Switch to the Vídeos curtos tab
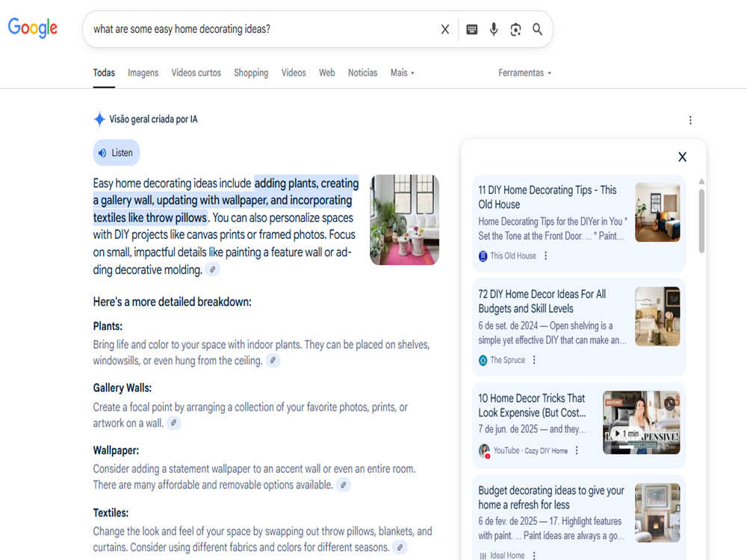Image resolution: width=747 pixels, height=560 pixels. (196, 73)
